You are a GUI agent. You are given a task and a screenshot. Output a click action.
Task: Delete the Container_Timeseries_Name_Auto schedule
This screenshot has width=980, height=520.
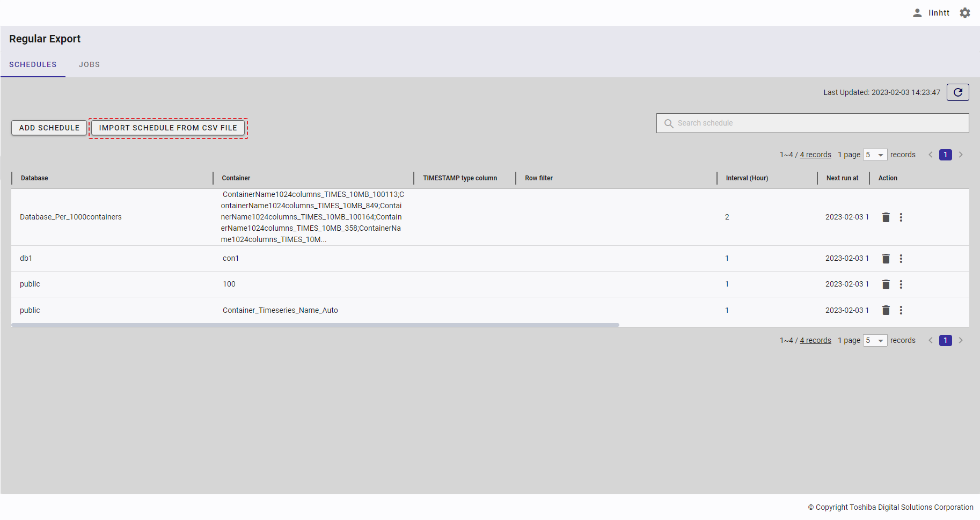(886, 310)
